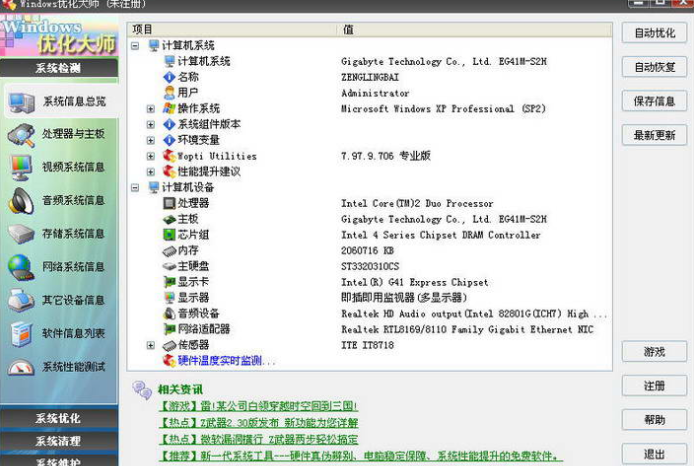This screenshot has height=466, width=694.
Task: Click the 显示卡 graphics card icon
Action: point(169,282)
